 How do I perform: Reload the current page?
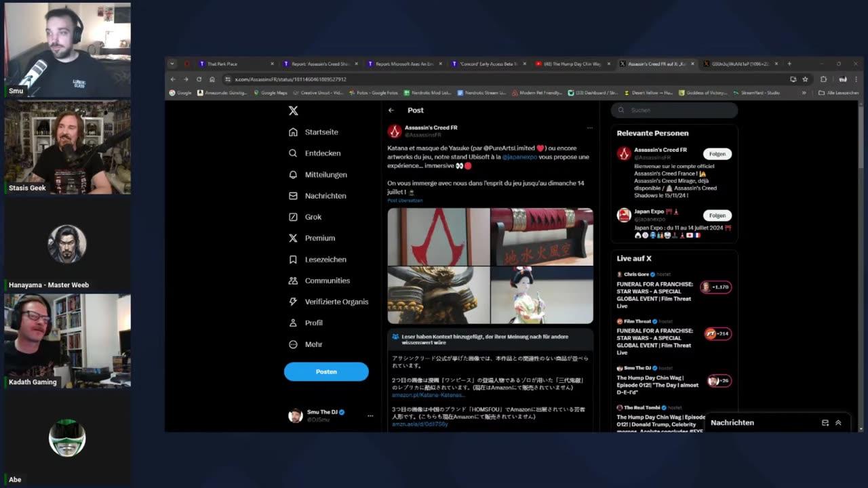pos(199,79)
